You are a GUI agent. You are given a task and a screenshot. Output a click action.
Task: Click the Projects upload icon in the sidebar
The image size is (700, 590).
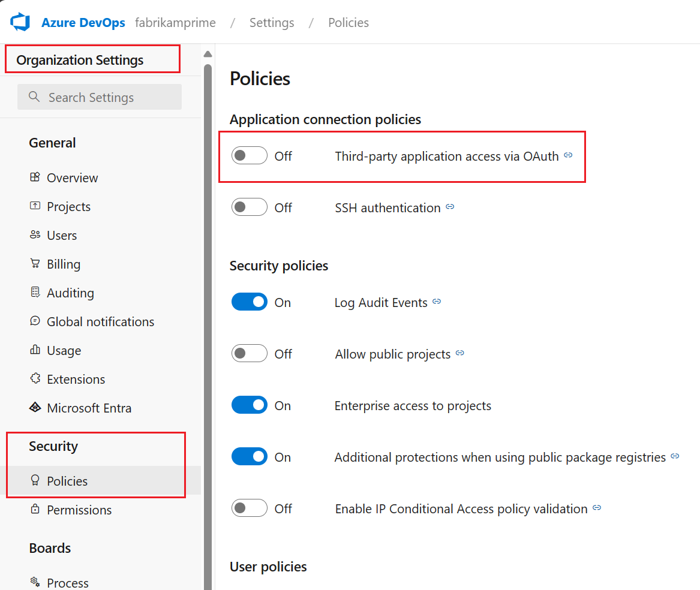pyautogui.click(x=35, y=206)
